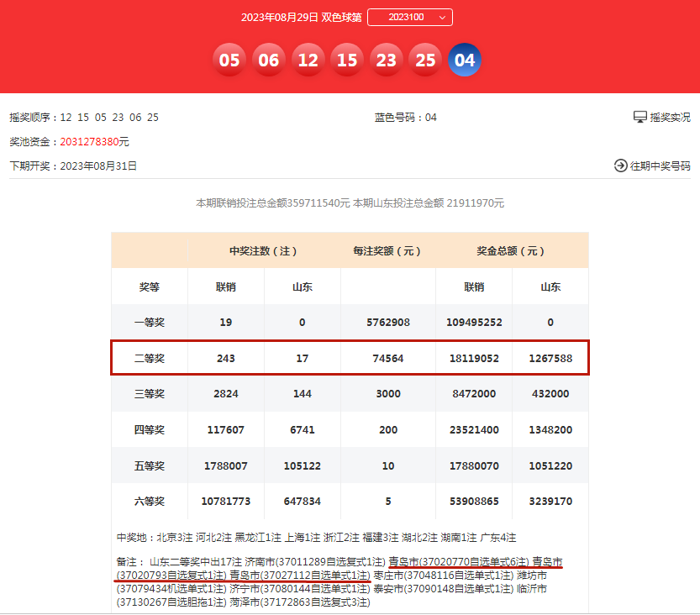700x615 pixels.
Task: Open the 往期中奖号码 past results link
Action: tap(660, 166)
